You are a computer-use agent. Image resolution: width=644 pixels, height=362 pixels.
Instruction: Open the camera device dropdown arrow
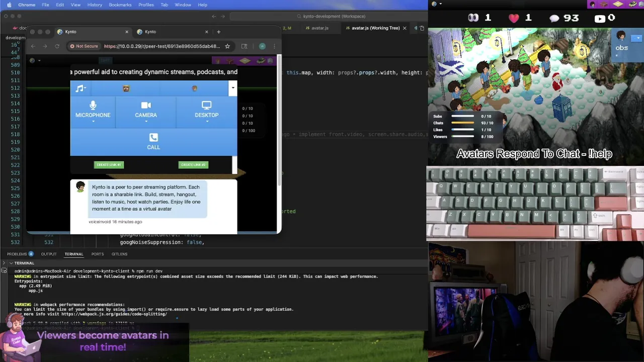146,122
